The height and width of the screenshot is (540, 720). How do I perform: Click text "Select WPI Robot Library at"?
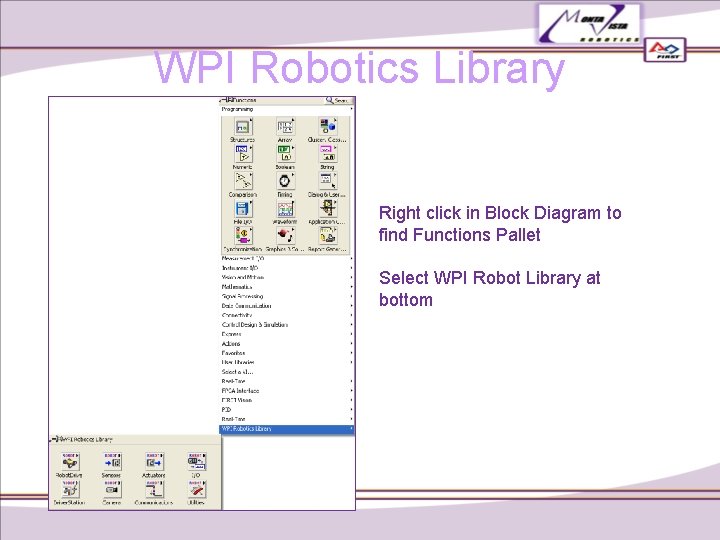click(489, 278)
